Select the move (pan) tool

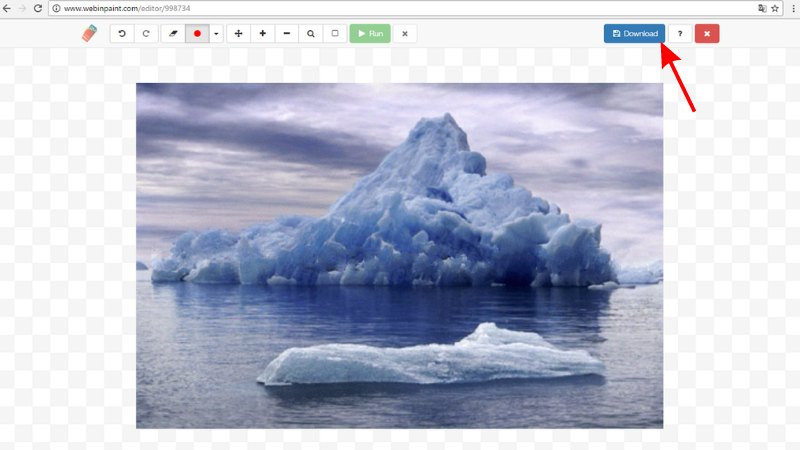pyautogui.click(x=238, y=34)
